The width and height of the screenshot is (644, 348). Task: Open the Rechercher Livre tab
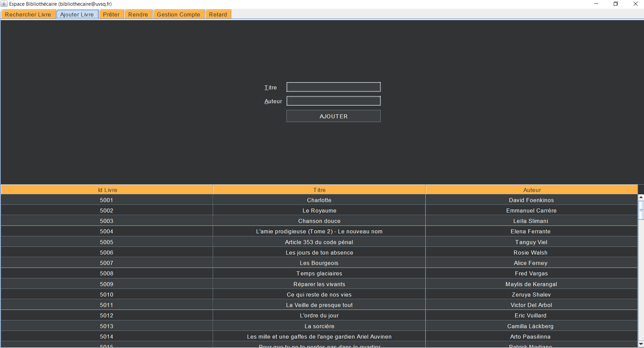pos(28,14)
